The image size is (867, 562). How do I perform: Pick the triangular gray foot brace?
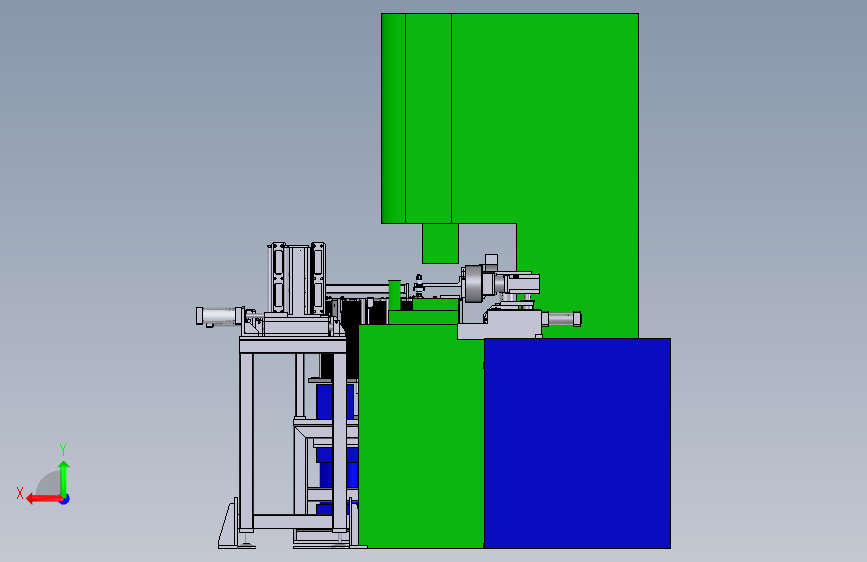(228, 526)
